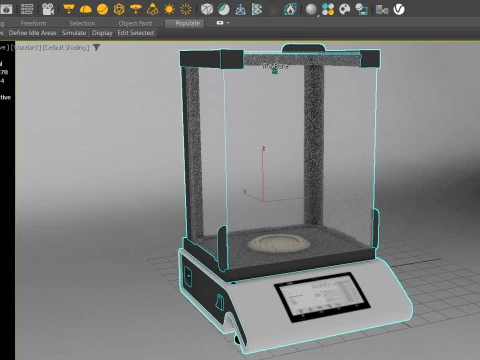Open the viewport filter funnel icon
Screen dimensions: 480x360
point(96,47)
